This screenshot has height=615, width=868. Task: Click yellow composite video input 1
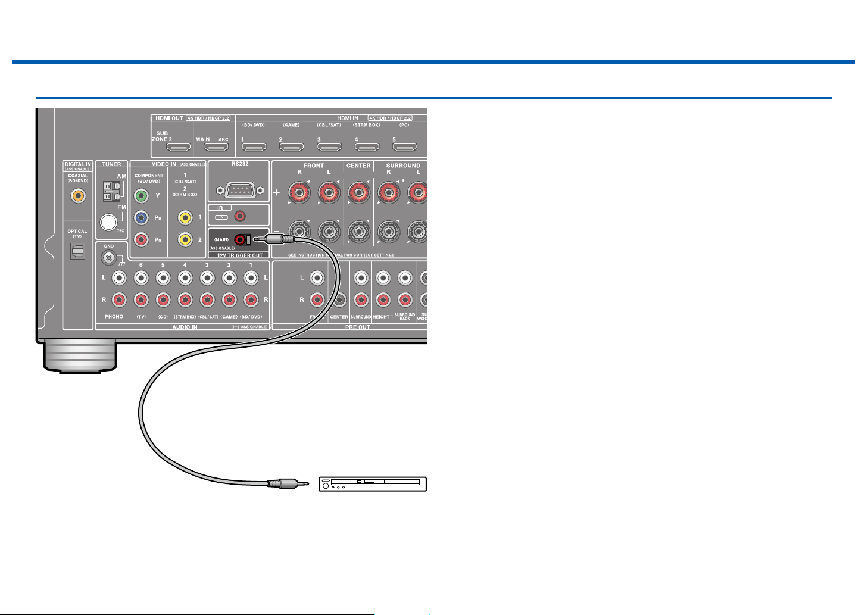(x=186, y=218)
